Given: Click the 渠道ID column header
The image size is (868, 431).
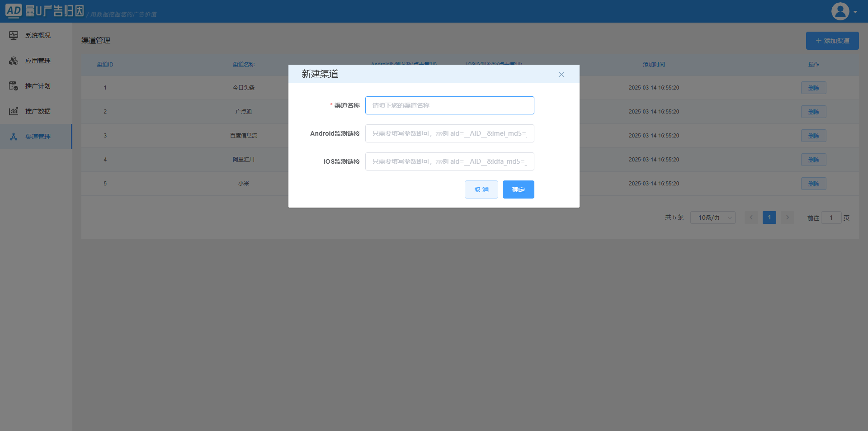Looking at the screenshot, I should [105, 65].
